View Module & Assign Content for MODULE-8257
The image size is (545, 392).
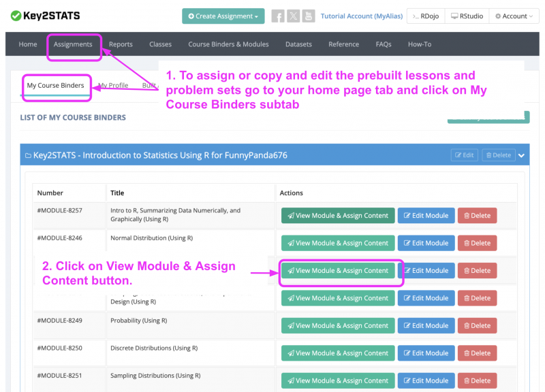(x=338, y=216)
